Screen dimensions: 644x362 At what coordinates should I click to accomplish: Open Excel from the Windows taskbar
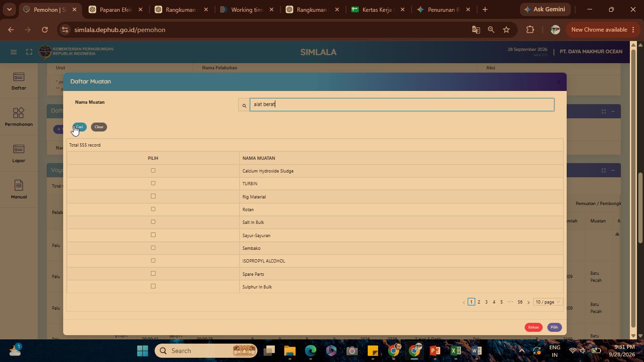(455, 351)
